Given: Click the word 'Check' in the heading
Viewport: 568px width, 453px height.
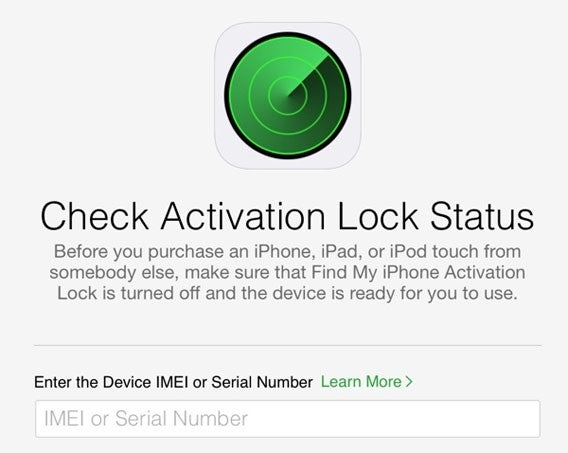Looking at the screenshot, I should (x=94, y=216).
